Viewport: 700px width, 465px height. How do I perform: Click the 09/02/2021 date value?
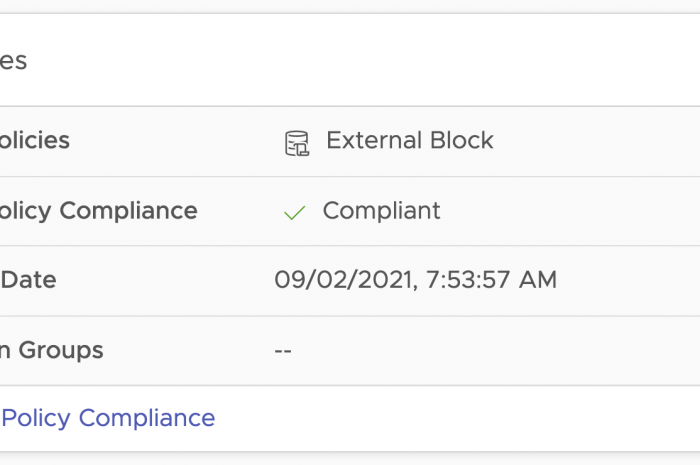click(343, 280)
